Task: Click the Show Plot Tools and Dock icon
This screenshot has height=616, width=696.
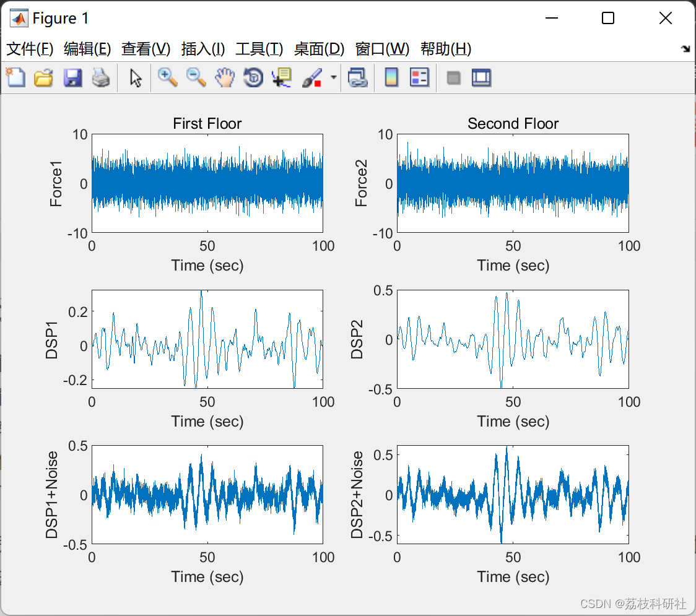Action: coord(482,77)
